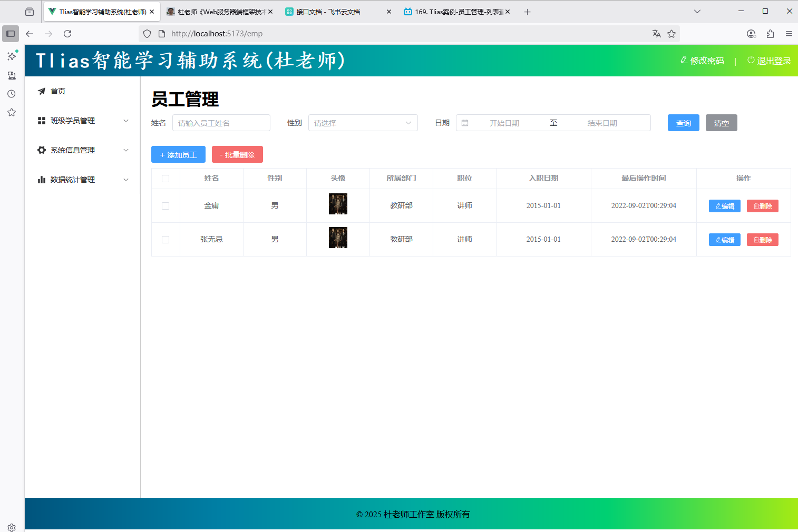
Task: Go to 首页 in the sidebar
Action: tap(58, 91)
